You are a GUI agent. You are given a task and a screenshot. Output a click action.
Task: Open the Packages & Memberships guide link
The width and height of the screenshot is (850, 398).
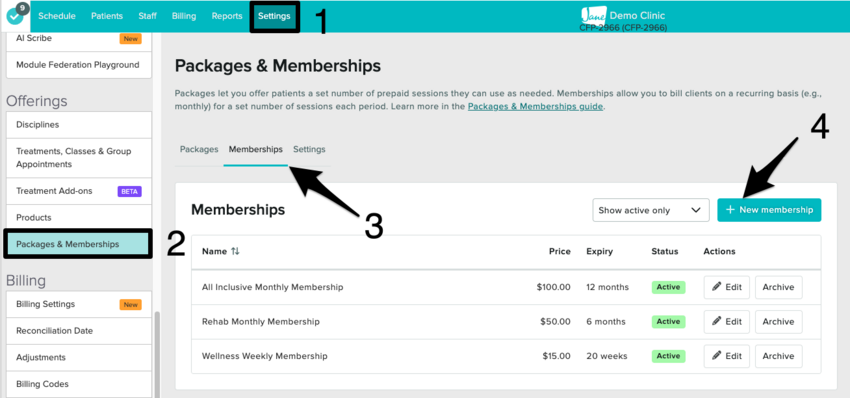coord(535,106)
